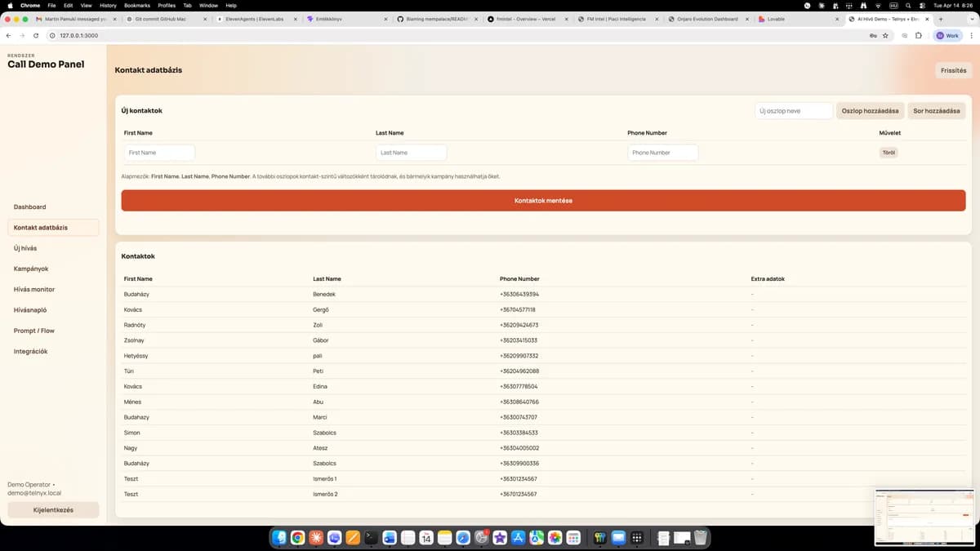Open Hívás monitor in the sidebar
The image size is (980, 551).
click(x=53, y=290)
